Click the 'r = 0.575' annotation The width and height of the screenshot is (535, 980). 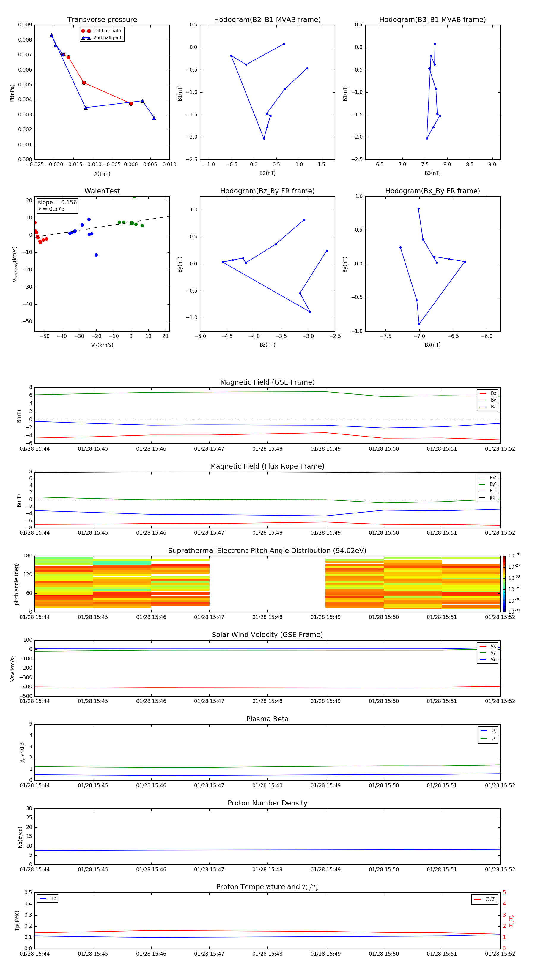(x=51, y=209)
